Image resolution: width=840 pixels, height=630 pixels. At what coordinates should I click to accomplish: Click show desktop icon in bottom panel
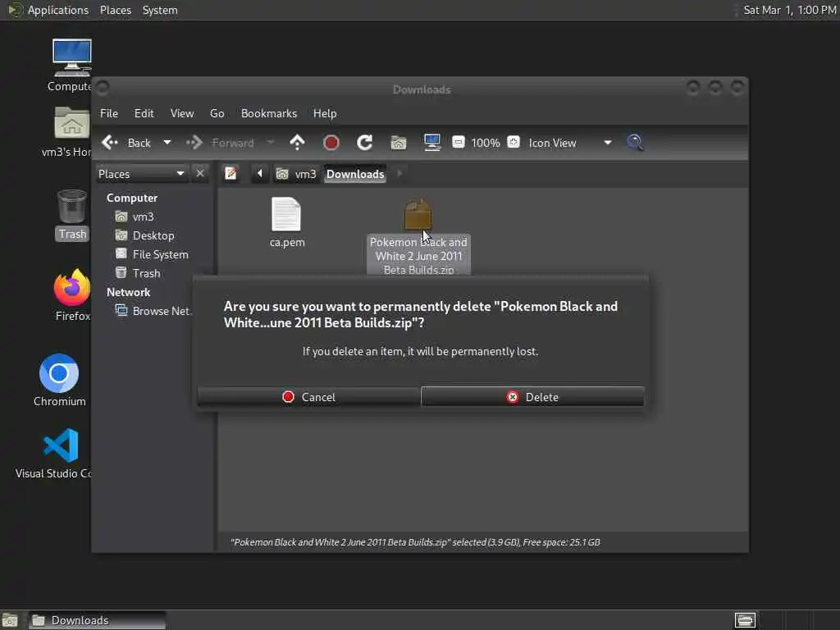[10, 620]
